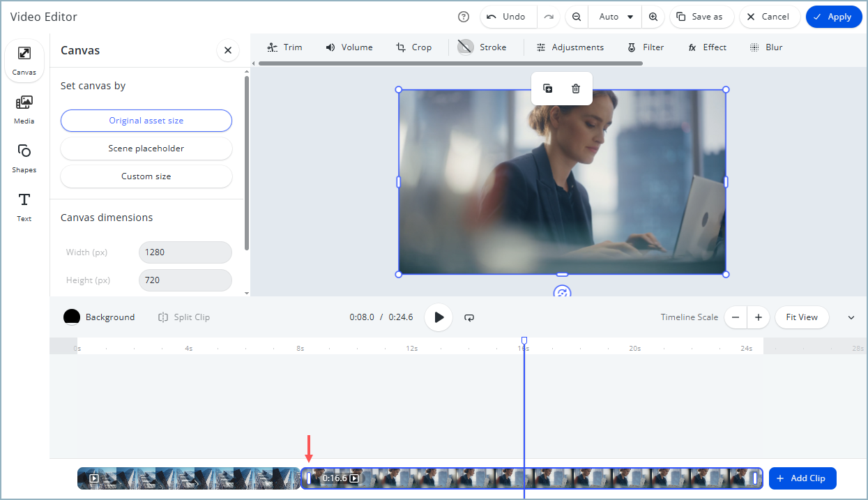Viewport: 868px width, 500px height.
Task: Open the Adjustments panel
Action: tap(570, 47)
